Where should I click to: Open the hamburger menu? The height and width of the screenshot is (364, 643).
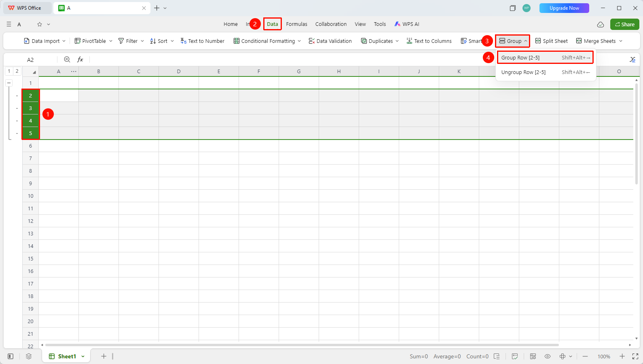point(9,24)
